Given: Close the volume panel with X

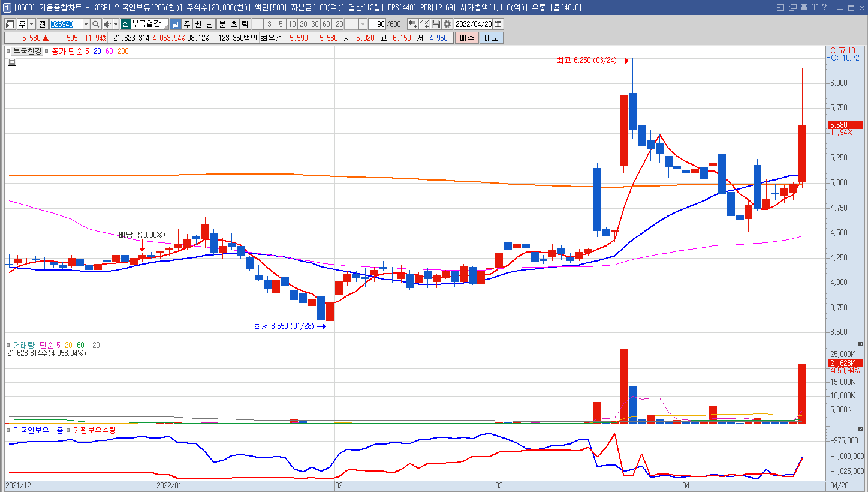Looking at the screenshot, I should (861, 344).
